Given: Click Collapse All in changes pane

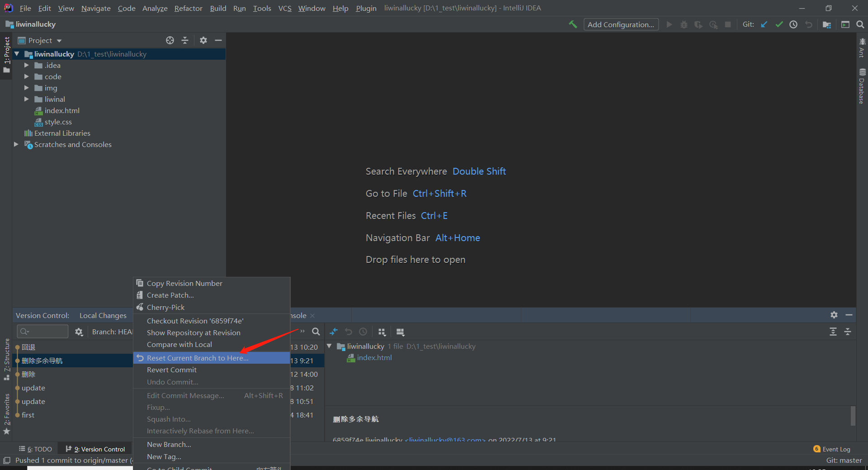Looking at the screenshot, I should [848, 332].
